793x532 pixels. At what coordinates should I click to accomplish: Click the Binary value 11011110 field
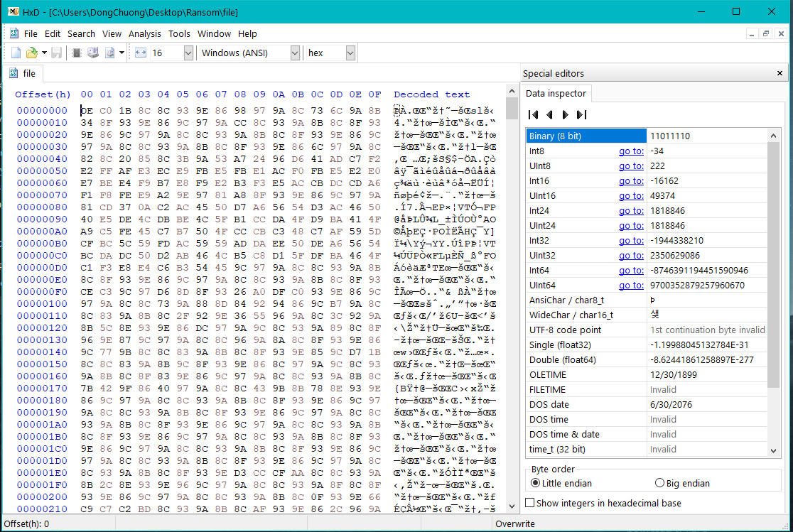pyautogui.click(x=706, y=136)
